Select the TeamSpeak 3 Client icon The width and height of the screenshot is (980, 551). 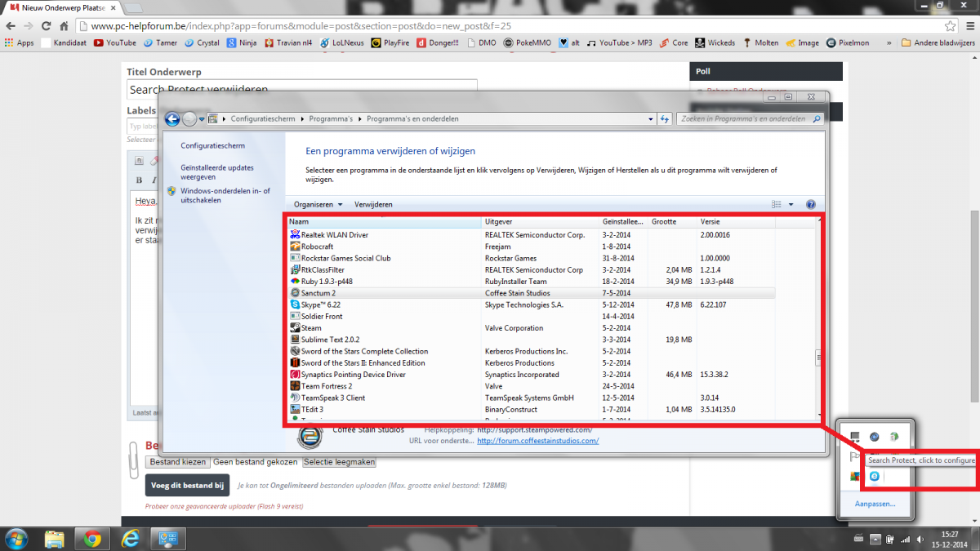295,398
